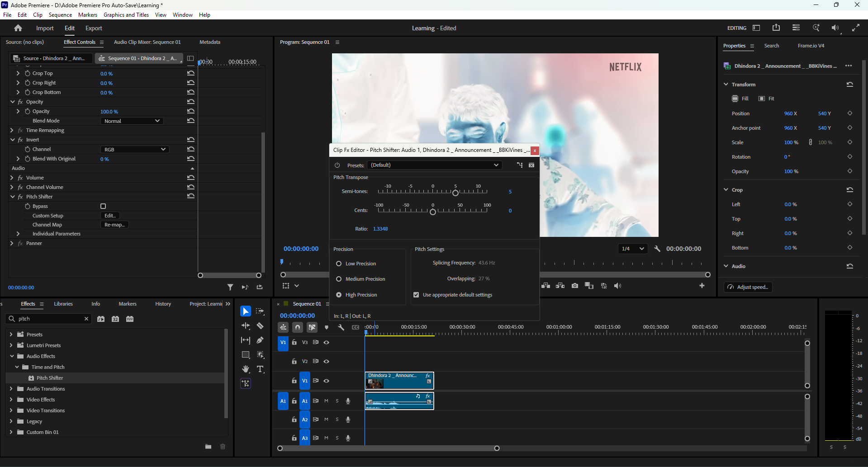Select the Pen tool in the toolbar
The image size is (868, 467).
tap(260, 340)
